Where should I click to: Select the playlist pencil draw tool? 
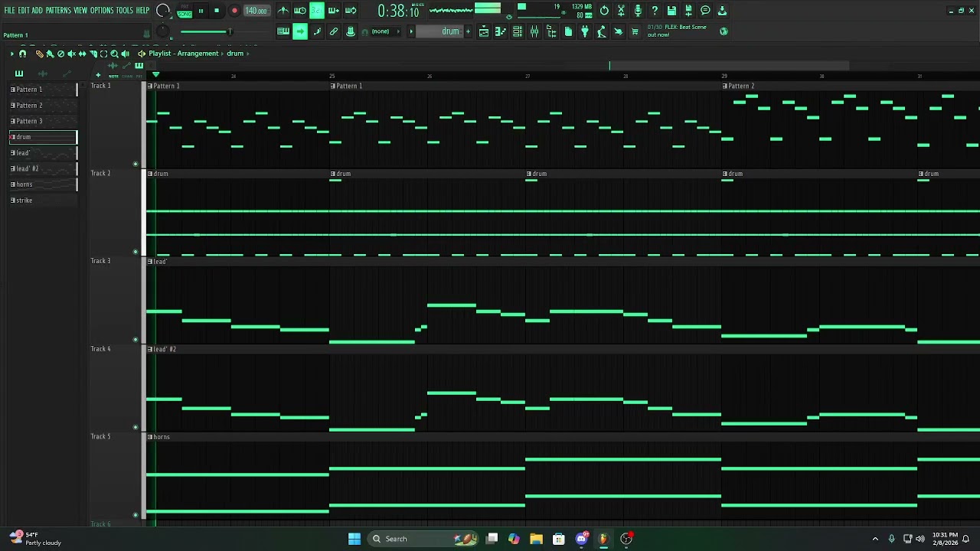39,54
